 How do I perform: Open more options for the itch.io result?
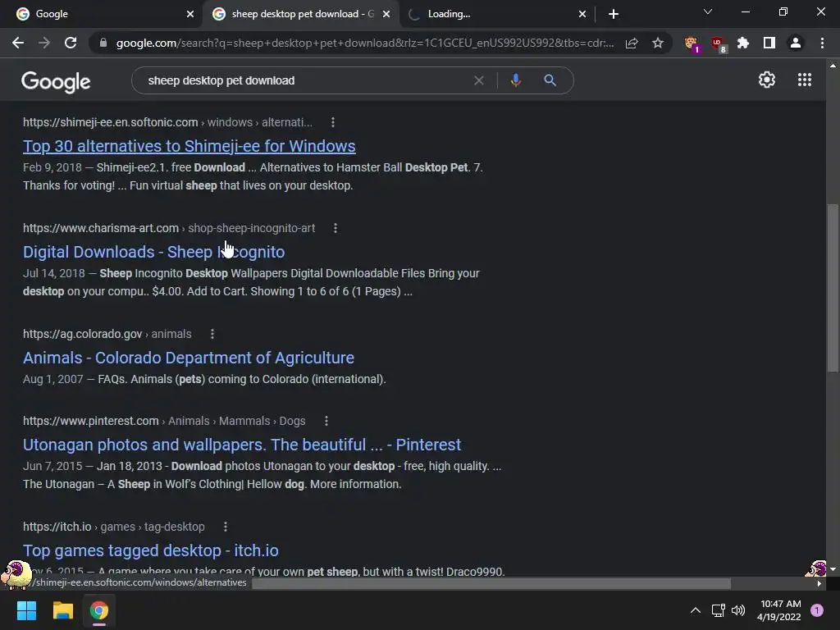tap(226, 527)
